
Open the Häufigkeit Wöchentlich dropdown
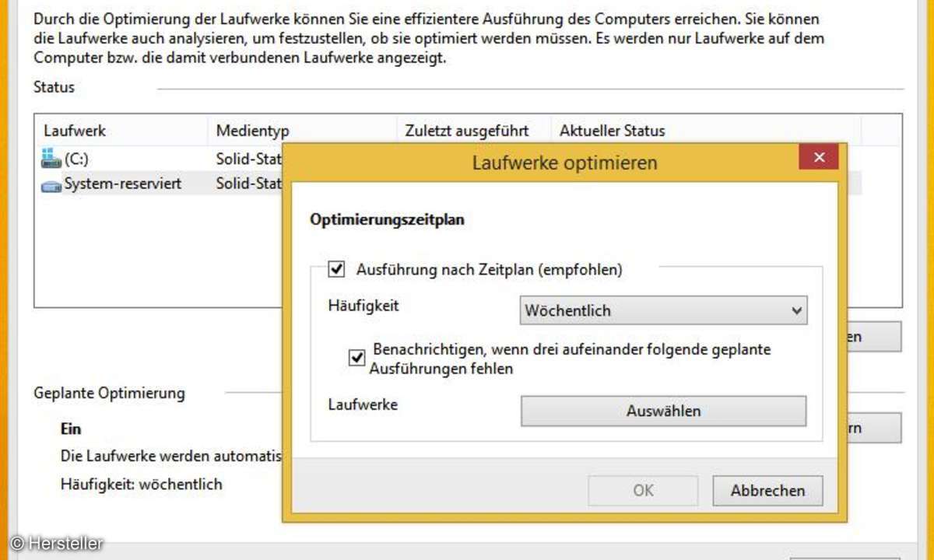pyautogui.click(x=663, y=310)
